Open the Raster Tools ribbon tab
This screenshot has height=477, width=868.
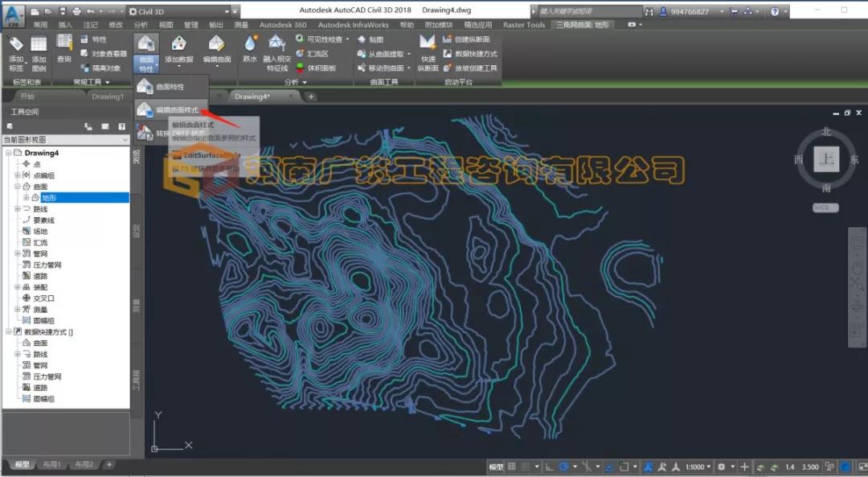524,24
